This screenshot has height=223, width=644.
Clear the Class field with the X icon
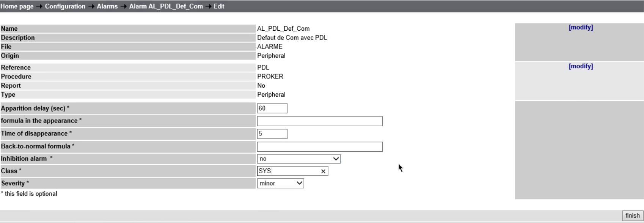click(x=323, y=171)
